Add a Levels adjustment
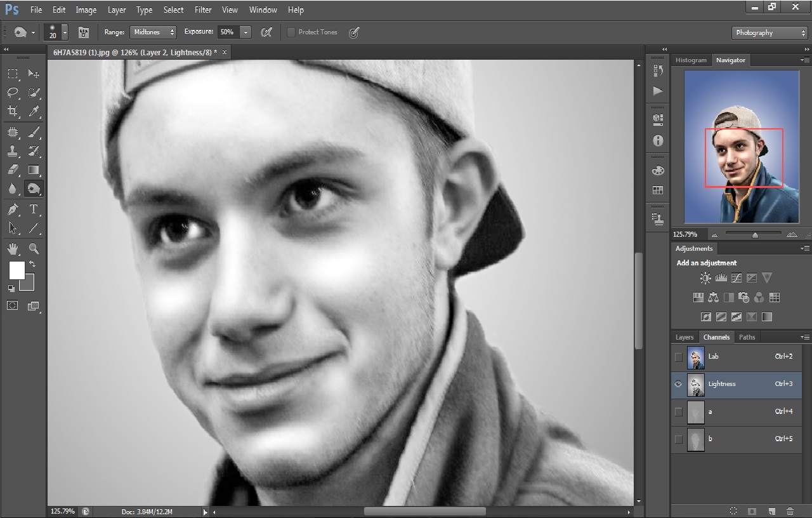The width and height of the screenshot is (812, 518). (721, 278)
